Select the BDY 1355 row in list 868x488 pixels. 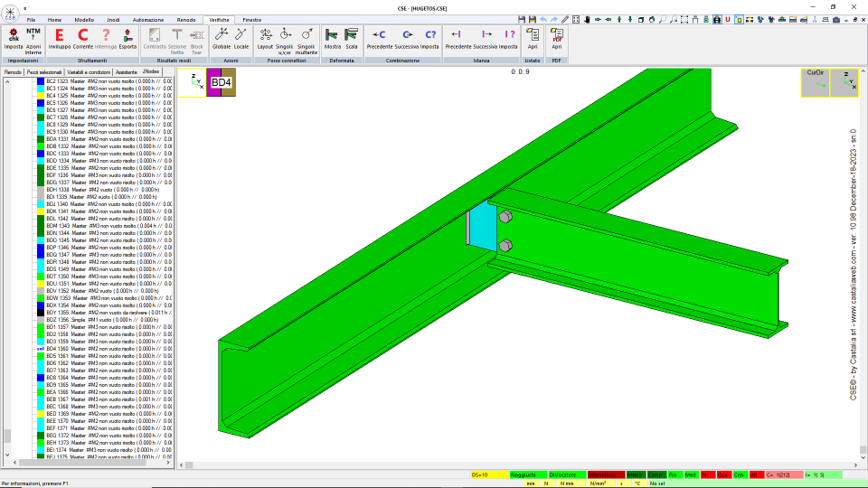coord(104,313)
